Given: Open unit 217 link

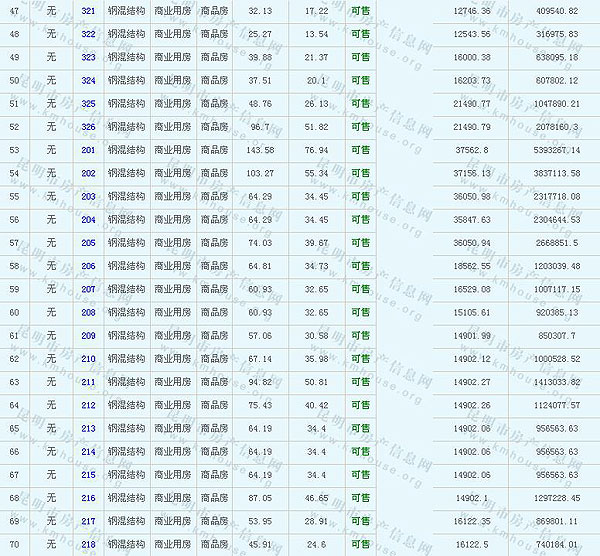Looking at the screenshot, I should [88, 521].
